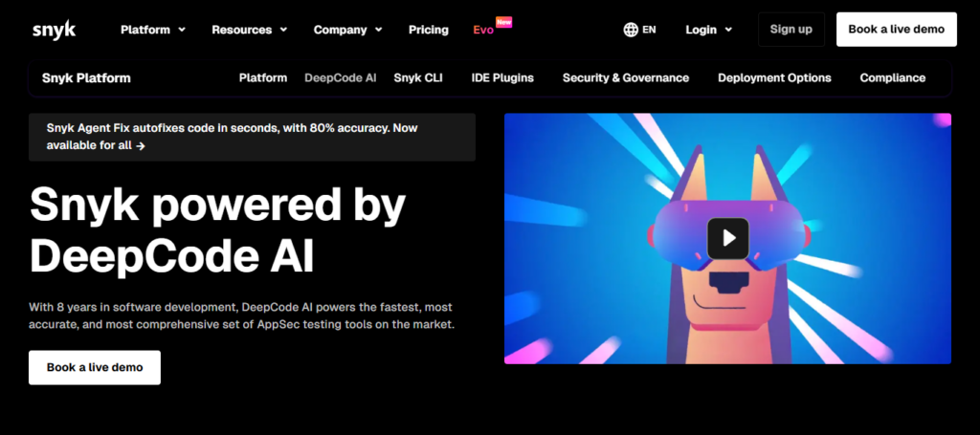Click the New badge beside Evo
980x435 pixels.
(x=503, y=22)
